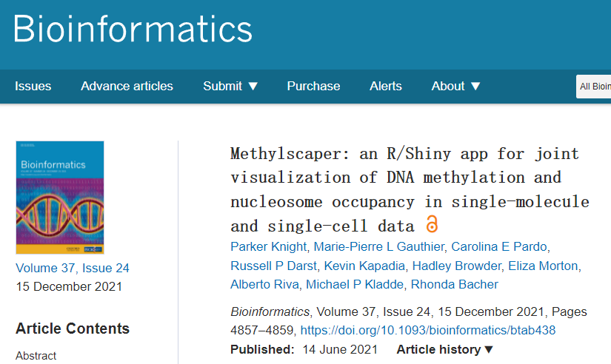Open the All Bioinformatics search scope selector
The height and width of the screenshot is (364, 611).
593,87
